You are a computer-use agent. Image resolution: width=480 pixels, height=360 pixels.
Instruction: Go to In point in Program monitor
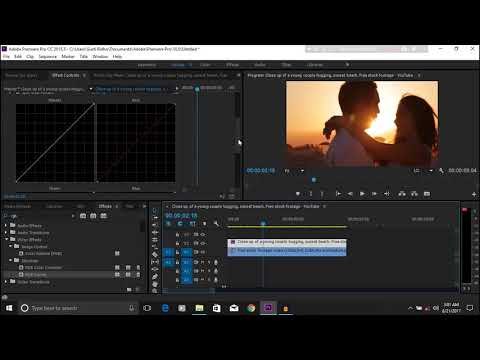[x=338, y=194]
